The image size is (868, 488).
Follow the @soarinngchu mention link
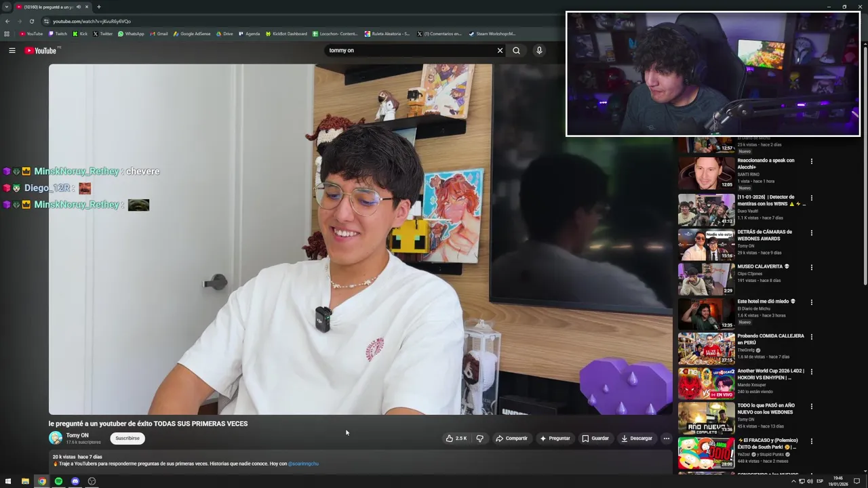[x=303, y=464]
